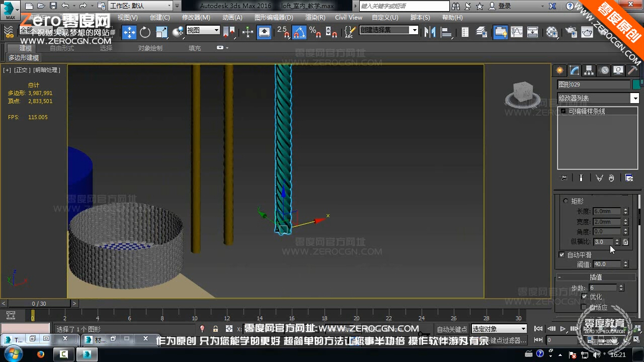Image resolution: width=644 pixels, height=362 pixels.
Task: Open the 修改器(M) menu
Action: (x=196, y=17)
